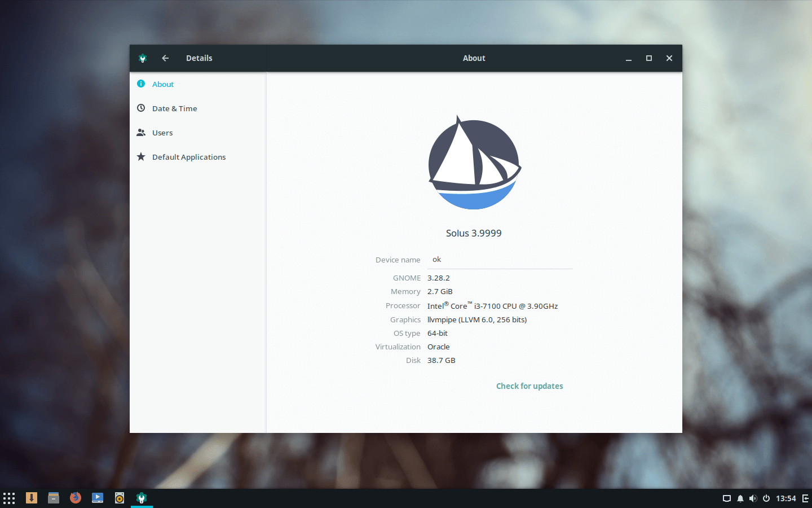Viewport: 812px width, 508px height.
Task: Open the file manager from taskbar
Action: point(54,498)
